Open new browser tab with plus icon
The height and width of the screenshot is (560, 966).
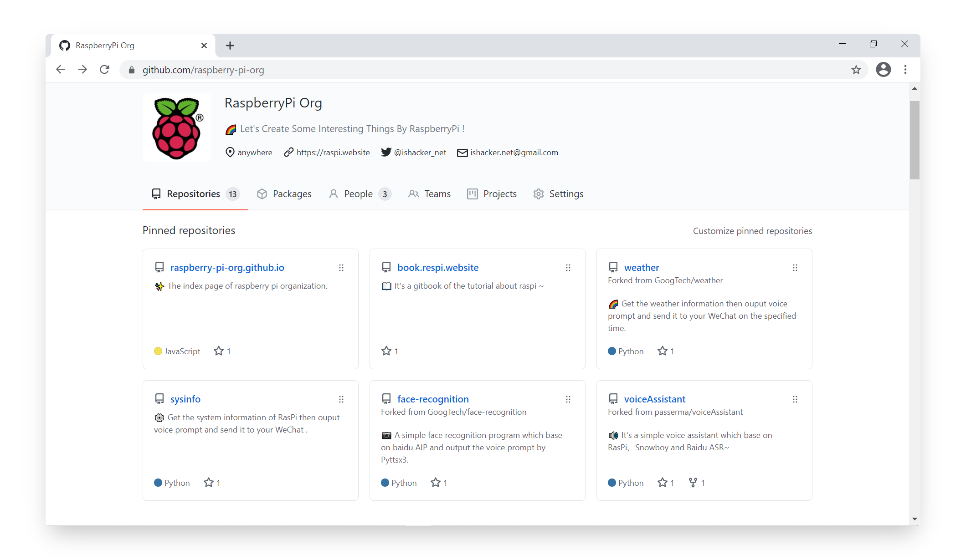tap(230, 46)
